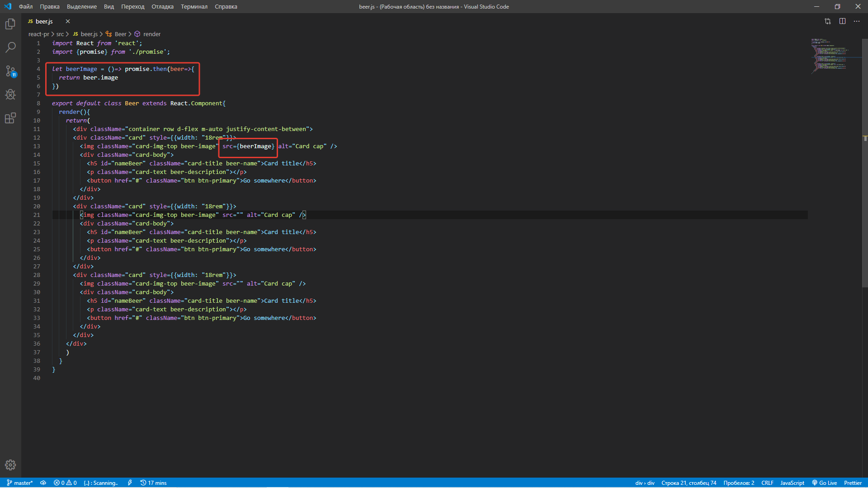868x488 pixels.
Task: Click the Open Changes compare icon
Action: (x=828, y=21)
